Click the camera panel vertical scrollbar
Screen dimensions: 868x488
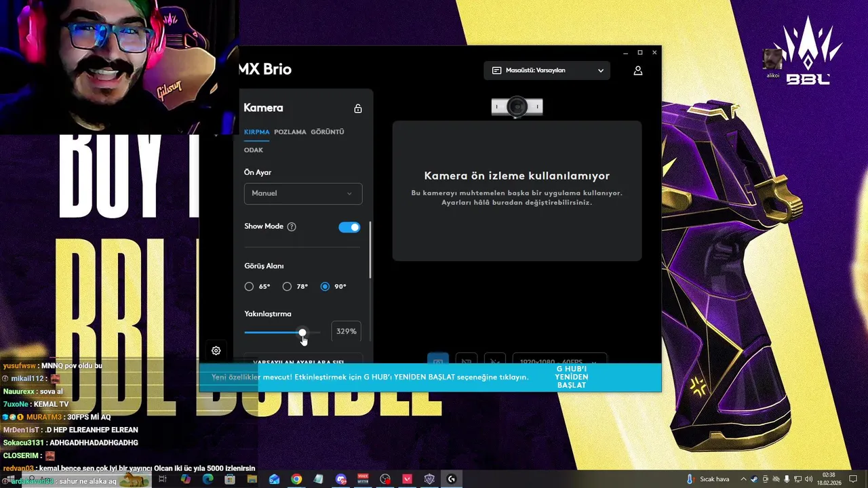(x=370, y=249)
